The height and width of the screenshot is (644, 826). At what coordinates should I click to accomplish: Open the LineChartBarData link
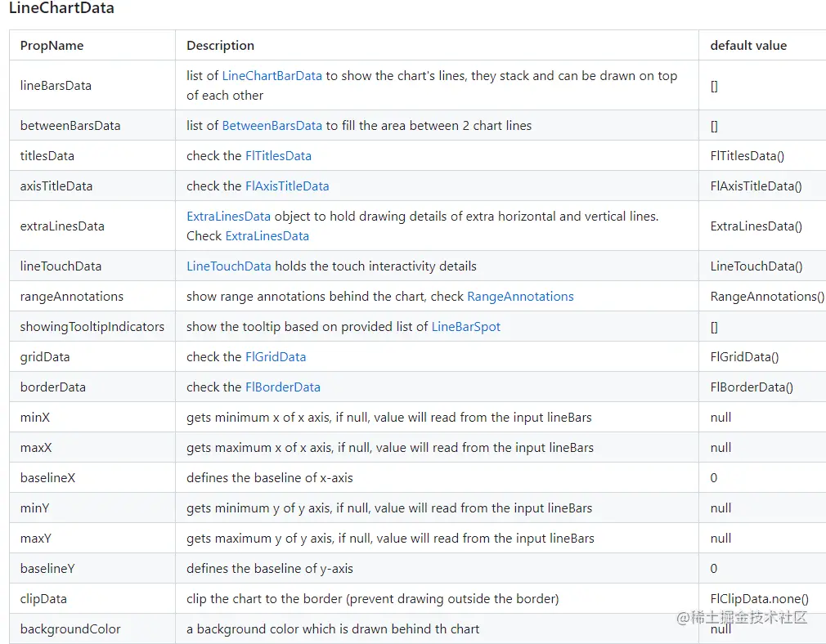click(272, 76)
